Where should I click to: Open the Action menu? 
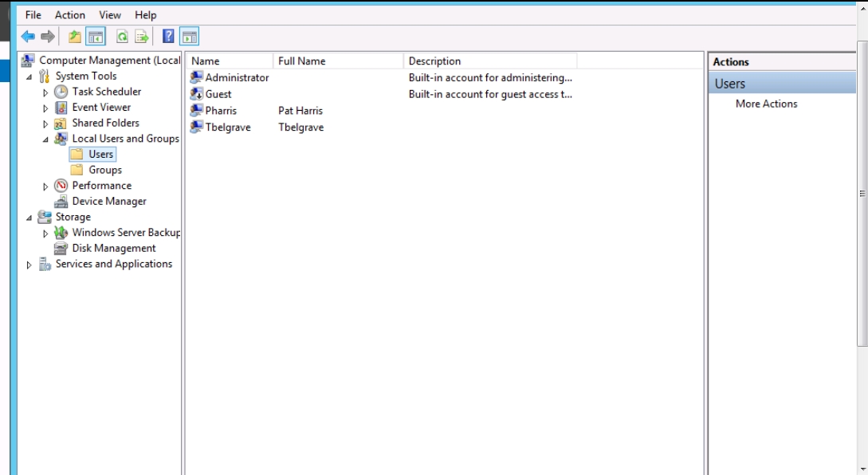coord(70,15)
